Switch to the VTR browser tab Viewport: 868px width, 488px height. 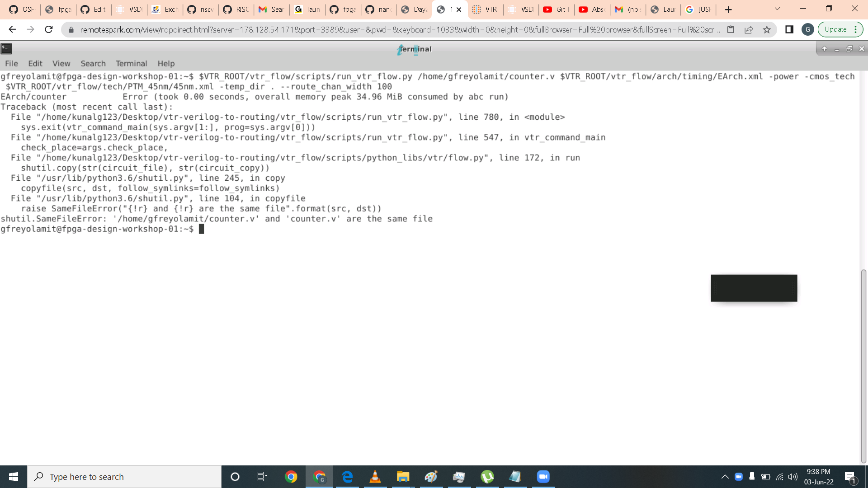tap(485, 9)
